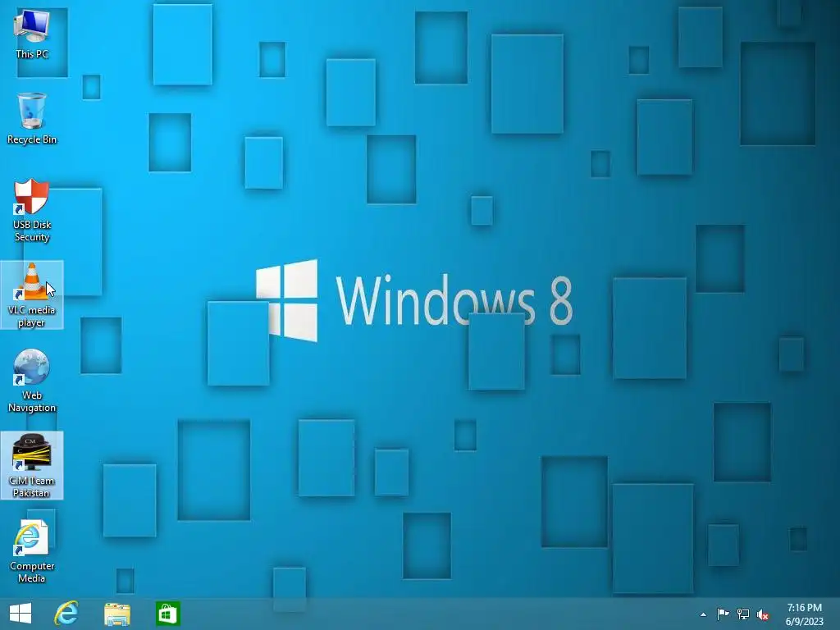Select the Computer Media shortcut
This screenshot has height=630, width=840.
32,551
